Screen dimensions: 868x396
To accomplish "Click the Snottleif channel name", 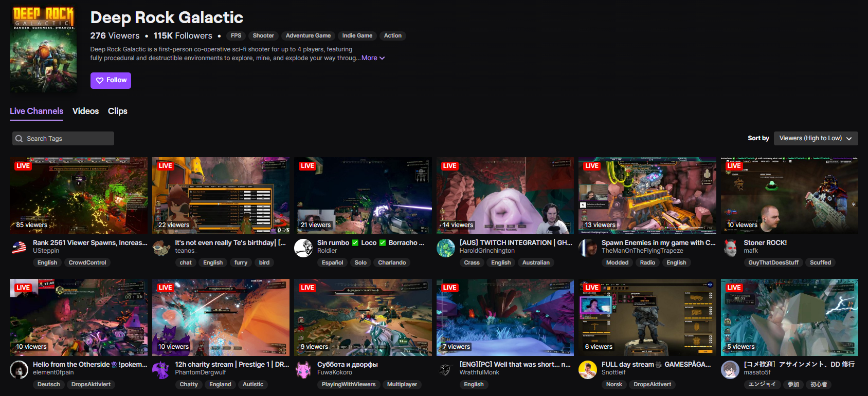I will pyautogui.click(x=613, y=372).
